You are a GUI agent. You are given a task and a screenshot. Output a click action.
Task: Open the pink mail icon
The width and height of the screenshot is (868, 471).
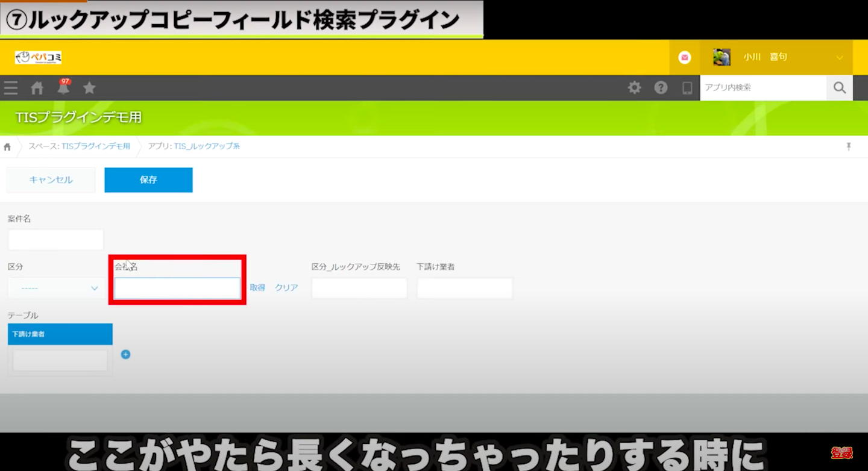tap(685, 57)
